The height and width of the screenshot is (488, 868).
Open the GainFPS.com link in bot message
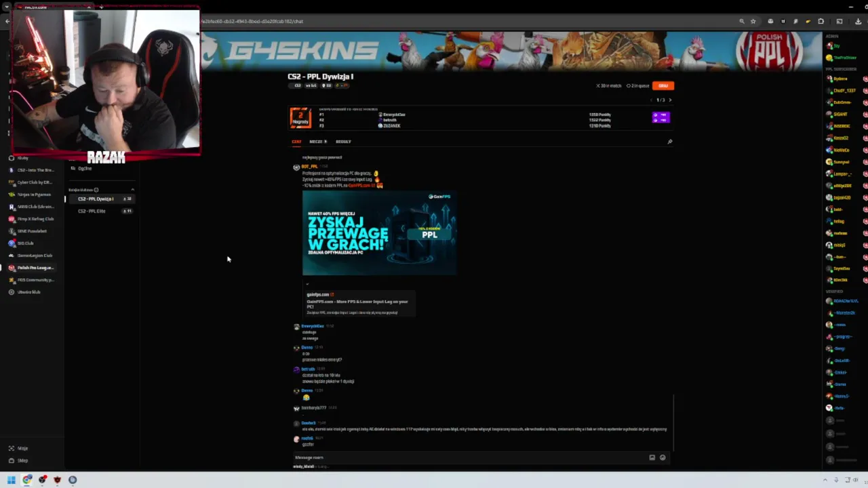tap(362, 185)
